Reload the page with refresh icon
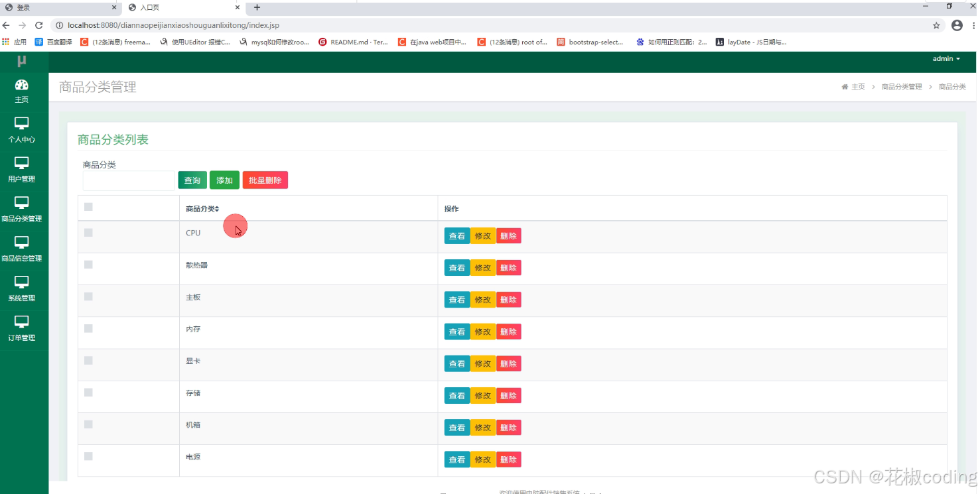 [x=39, y=25]
